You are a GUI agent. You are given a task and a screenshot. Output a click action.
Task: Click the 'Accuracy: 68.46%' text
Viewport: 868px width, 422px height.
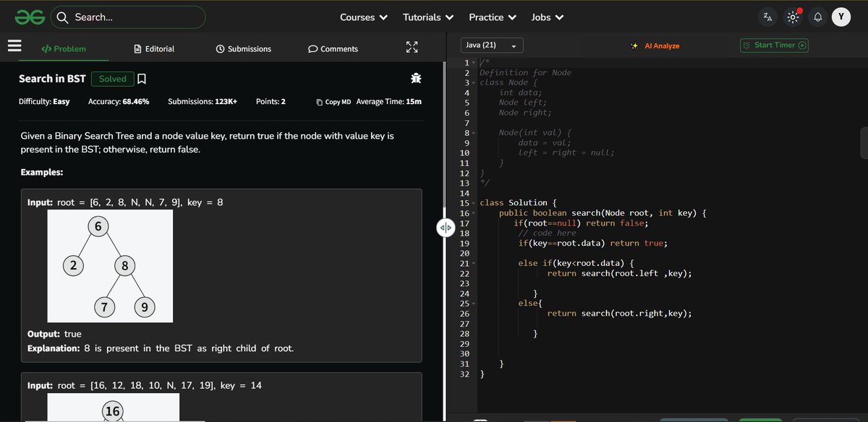pyautogui.click(x=119, y=102)
